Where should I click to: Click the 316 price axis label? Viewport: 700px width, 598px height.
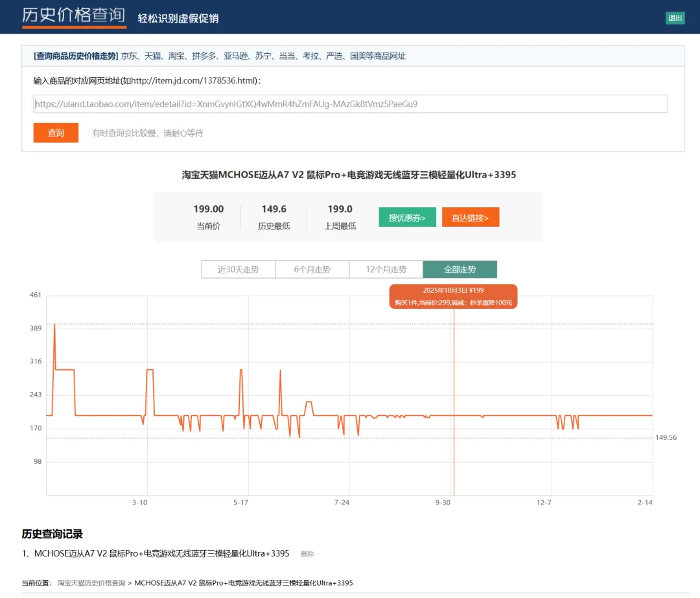tap(35, 361)
